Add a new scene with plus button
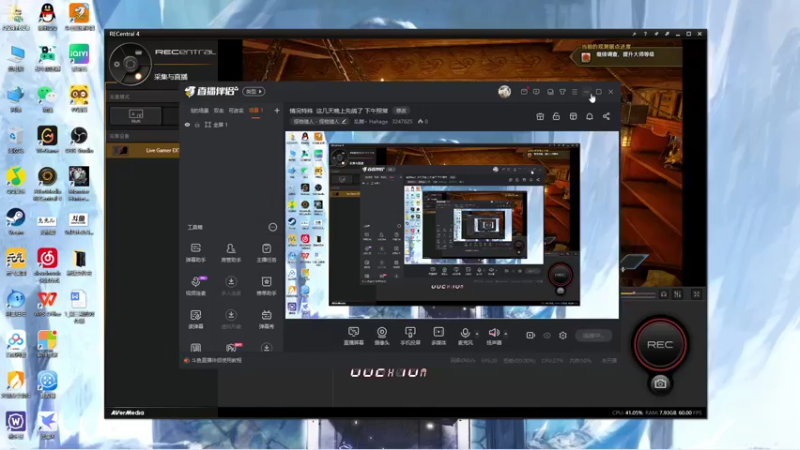 click(277, 110)
